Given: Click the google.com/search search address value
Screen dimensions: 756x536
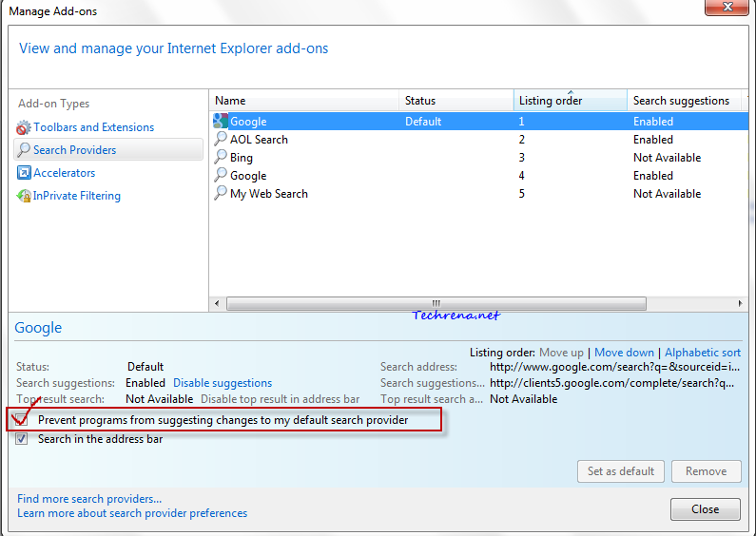Looking at the screenshot, I should click(x=614, y=367).
